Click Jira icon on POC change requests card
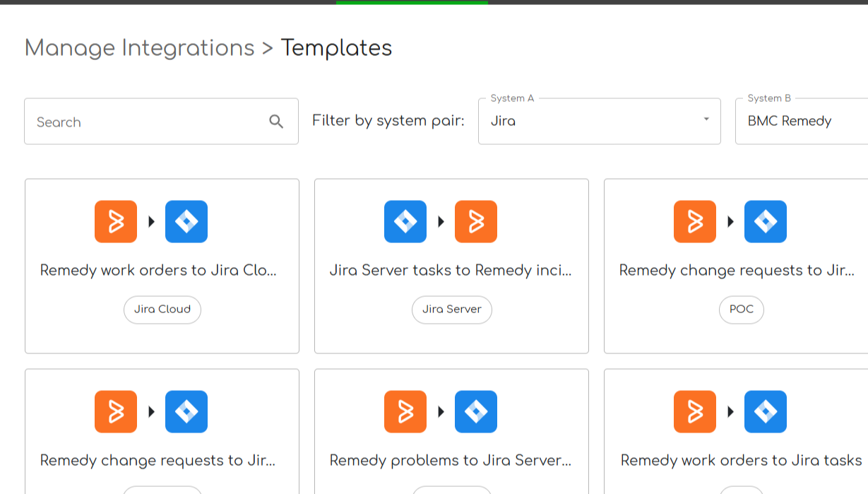Screen dimensions: 868x494 [x=766, y=222]
